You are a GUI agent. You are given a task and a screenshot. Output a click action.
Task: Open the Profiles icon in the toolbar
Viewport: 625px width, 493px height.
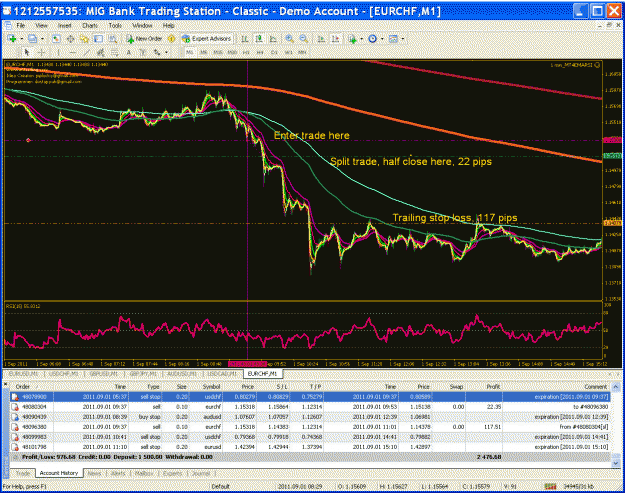point(32,39)
